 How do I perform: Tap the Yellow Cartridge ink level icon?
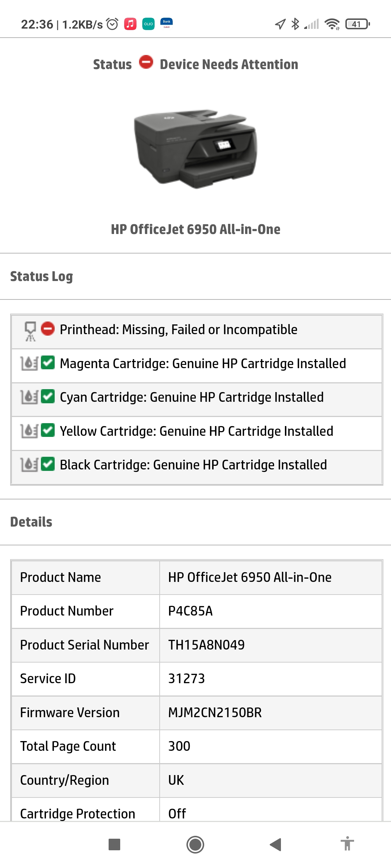tap(29, 431)
